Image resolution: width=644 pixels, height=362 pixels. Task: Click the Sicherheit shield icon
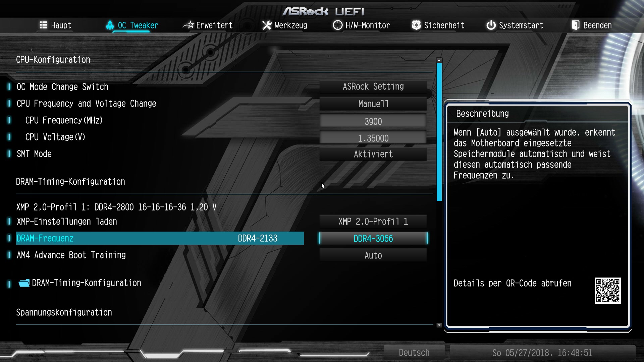pos(416,25)
